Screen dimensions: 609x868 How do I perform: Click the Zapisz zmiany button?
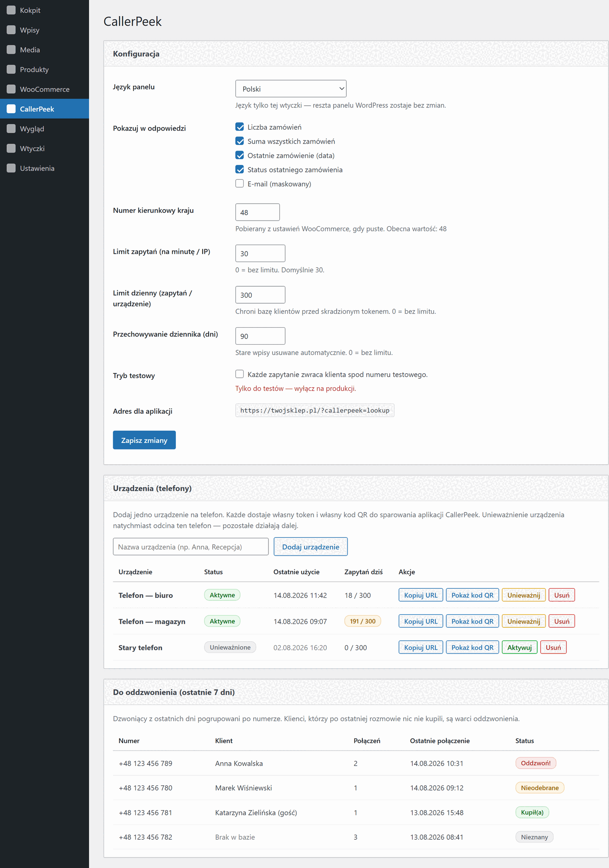pyautogui.click(x=144, y=440)
